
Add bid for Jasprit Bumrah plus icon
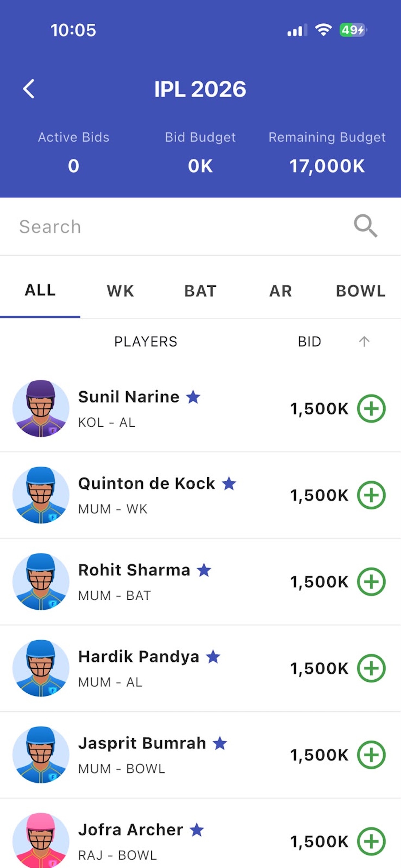371,755
